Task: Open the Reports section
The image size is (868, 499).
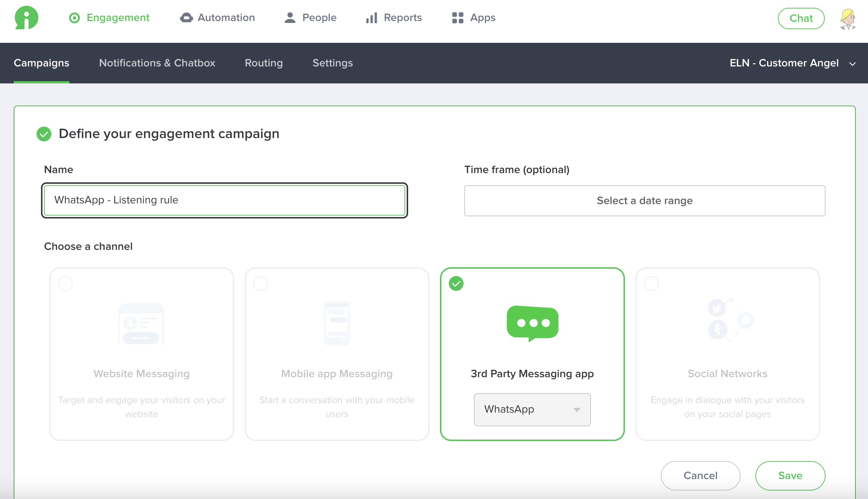Action: tap(394, 18)
